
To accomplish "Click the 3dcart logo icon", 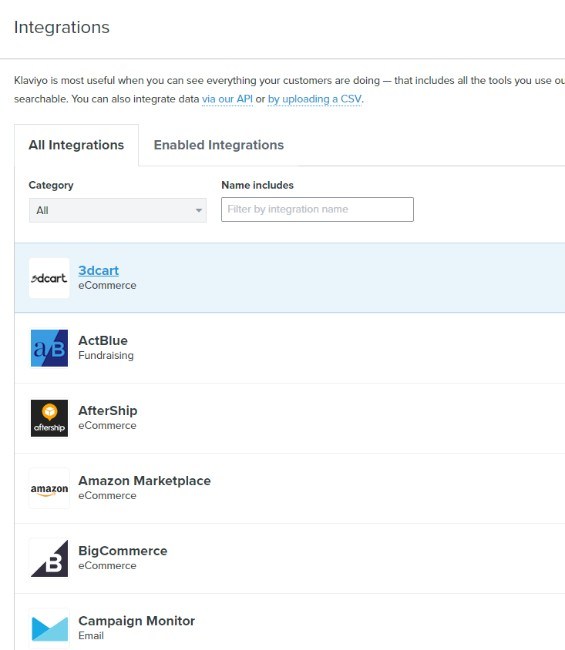I will click(49, 278).
